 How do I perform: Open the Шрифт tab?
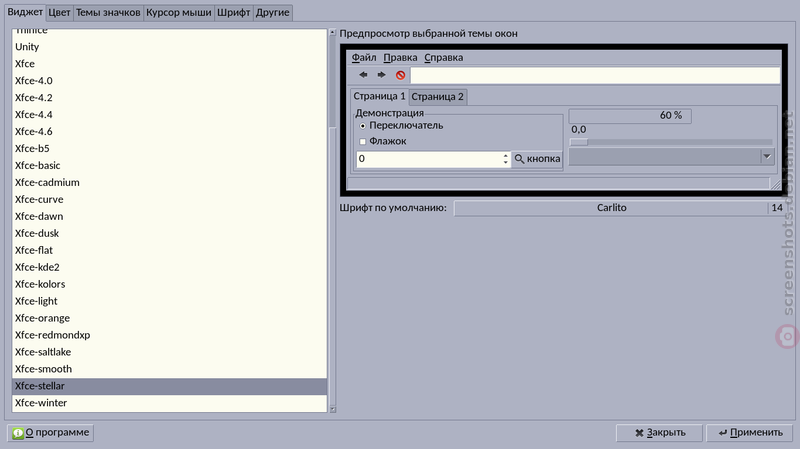pyautogui.click(x=234, y=12)
